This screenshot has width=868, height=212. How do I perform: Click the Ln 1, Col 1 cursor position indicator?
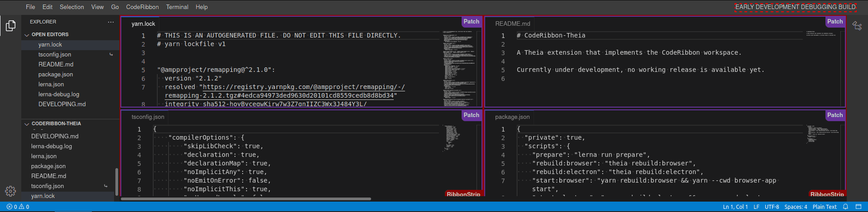(x=735, y=207)
